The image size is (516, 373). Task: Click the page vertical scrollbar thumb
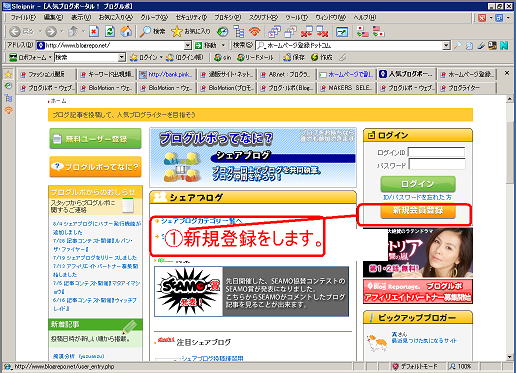tap(510, 153)
